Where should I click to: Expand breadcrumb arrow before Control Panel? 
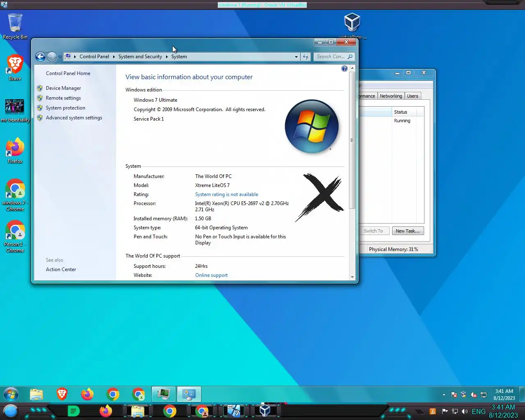[x=75, y=57]
